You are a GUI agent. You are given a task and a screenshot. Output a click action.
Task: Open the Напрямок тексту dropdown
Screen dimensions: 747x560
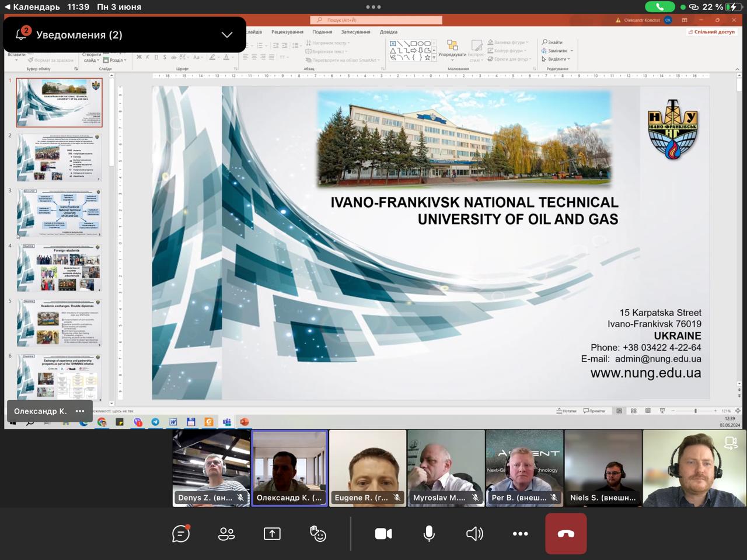pyautogui.click(x=328, y=43)
